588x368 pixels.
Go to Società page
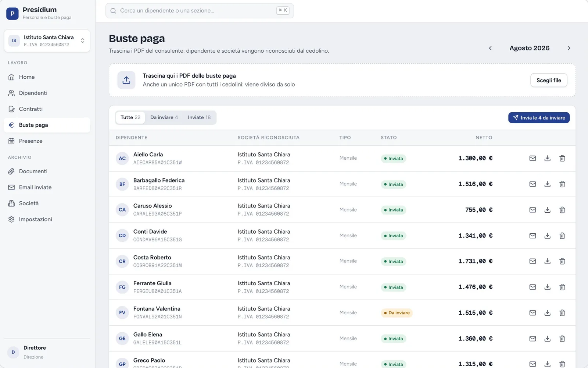(x=47, y=203)
